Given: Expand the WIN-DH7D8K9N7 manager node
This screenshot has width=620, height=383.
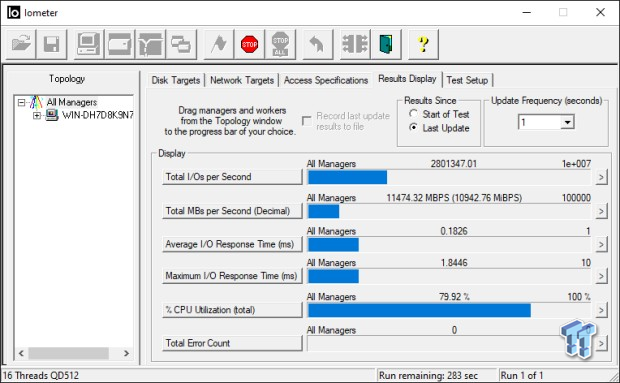Looking at the screenshot, I should click(37, 115).
